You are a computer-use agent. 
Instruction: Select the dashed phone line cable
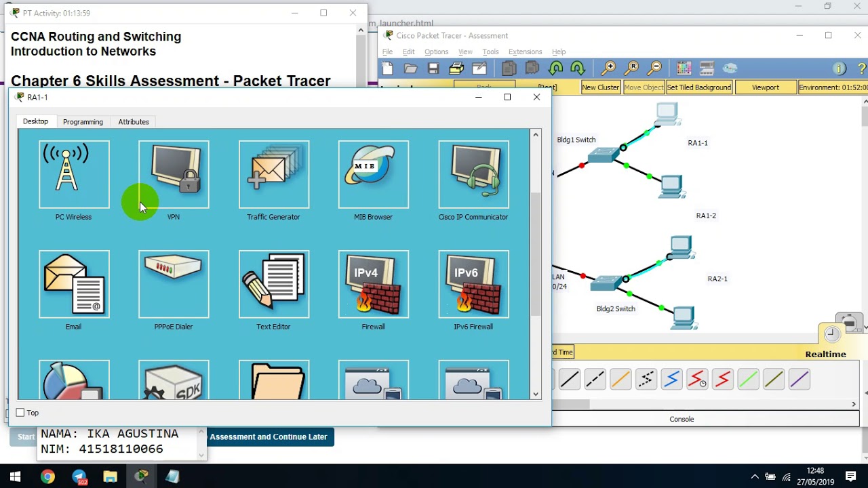(646, 380)
